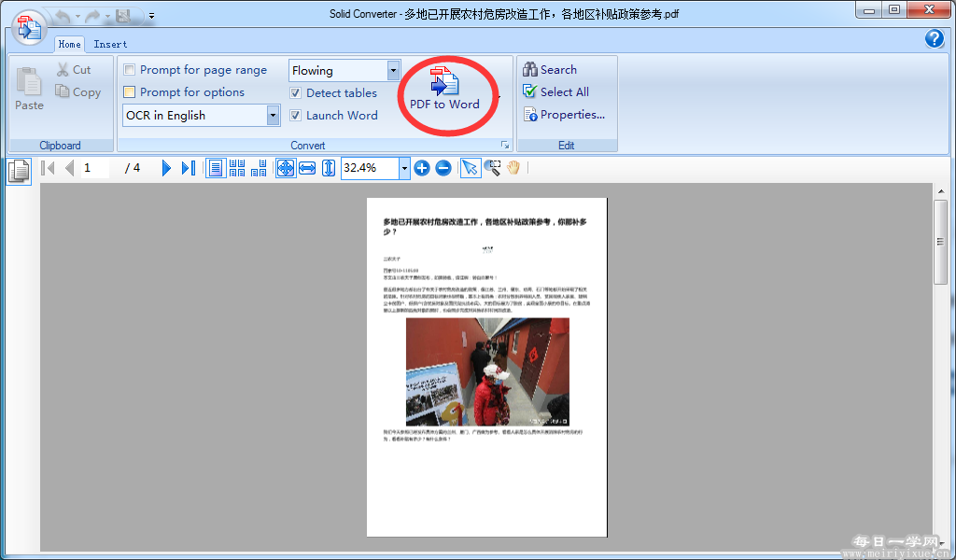Screen dimensions: 956x560
Task: Open the Convert group dialog launcher
Action: (505, 145)
